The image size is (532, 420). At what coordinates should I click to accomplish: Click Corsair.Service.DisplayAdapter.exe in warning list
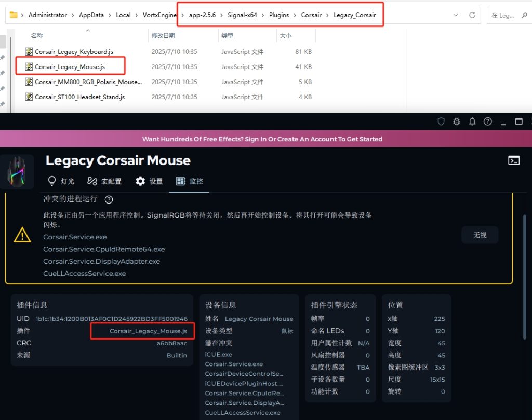101,261
